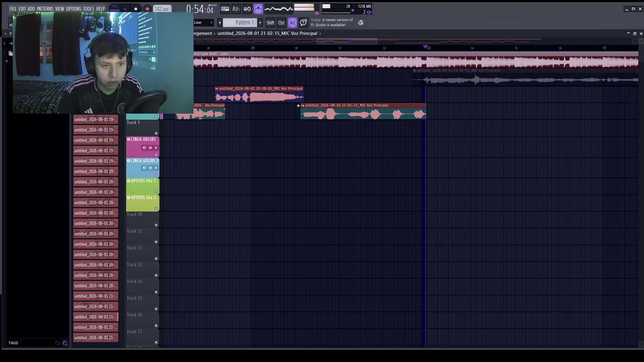Toggle mute switch on Track 11

pyautogui.click(x=156, y=242)
